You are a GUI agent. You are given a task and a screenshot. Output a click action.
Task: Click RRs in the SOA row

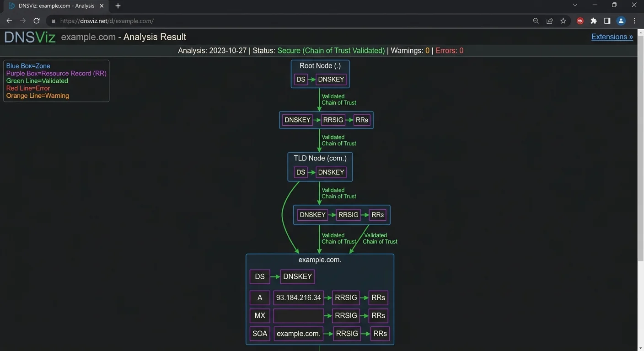point(380,334)
